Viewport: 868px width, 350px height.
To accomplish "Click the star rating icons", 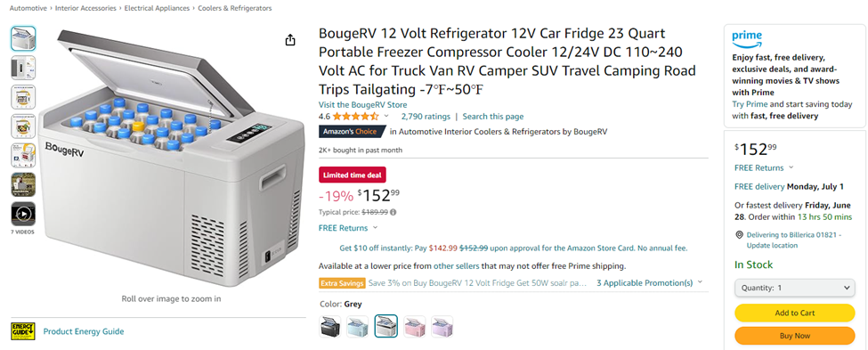I will point(355,117).
